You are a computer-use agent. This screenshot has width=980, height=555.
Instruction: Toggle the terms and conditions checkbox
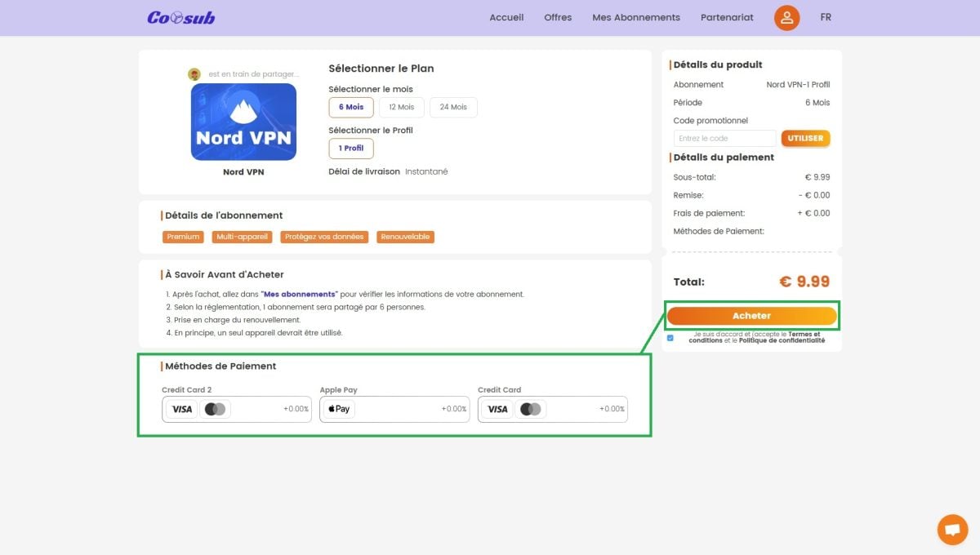tap(670, 337)
